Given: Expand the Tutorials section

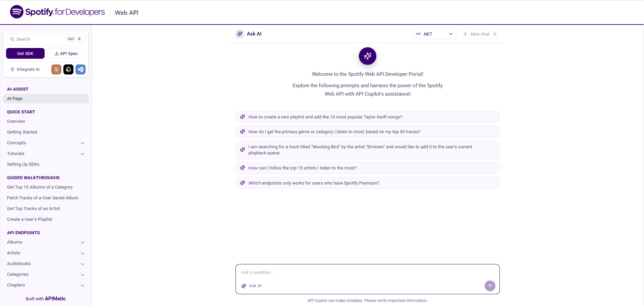Looking at the screenshot, I should (83, 154).
